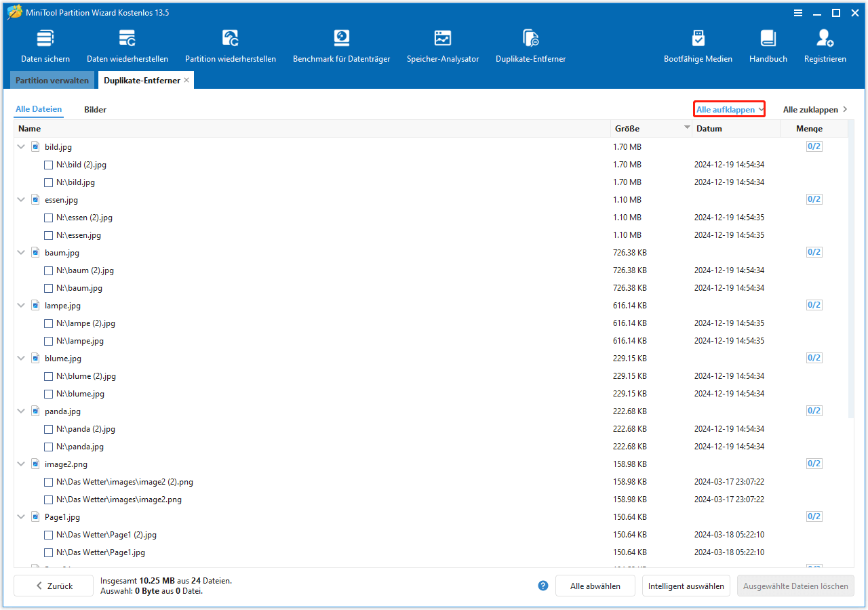868x610 pixels.
Task: Tick the checkbox for N:\lampe.jpg
Action: 48,340
